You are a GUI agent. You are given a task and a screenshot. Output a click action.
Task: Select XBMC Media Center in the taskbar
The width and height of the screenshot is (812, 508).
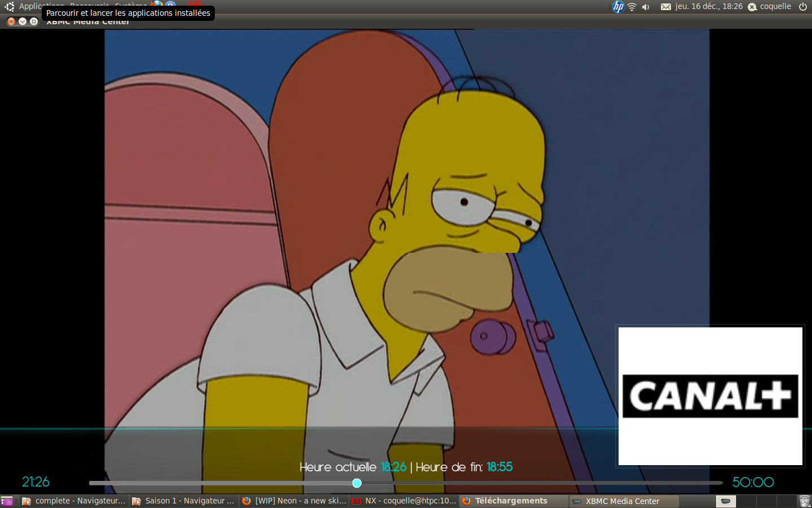point(624,501)
